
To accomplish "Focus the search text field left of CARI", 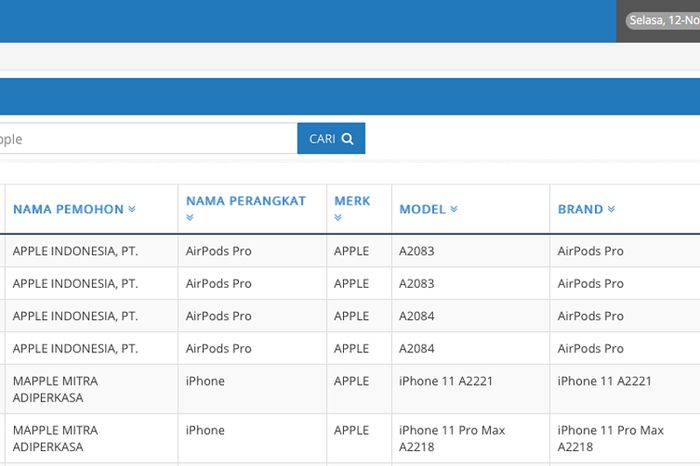I will [145, 139].
